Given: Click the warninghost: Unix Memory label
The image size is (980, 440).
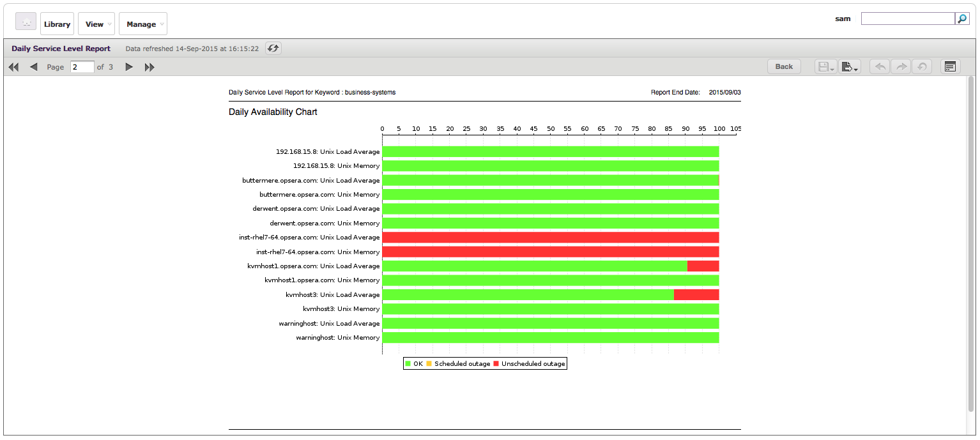Looking at the screenshot, I should coord(338,338).
